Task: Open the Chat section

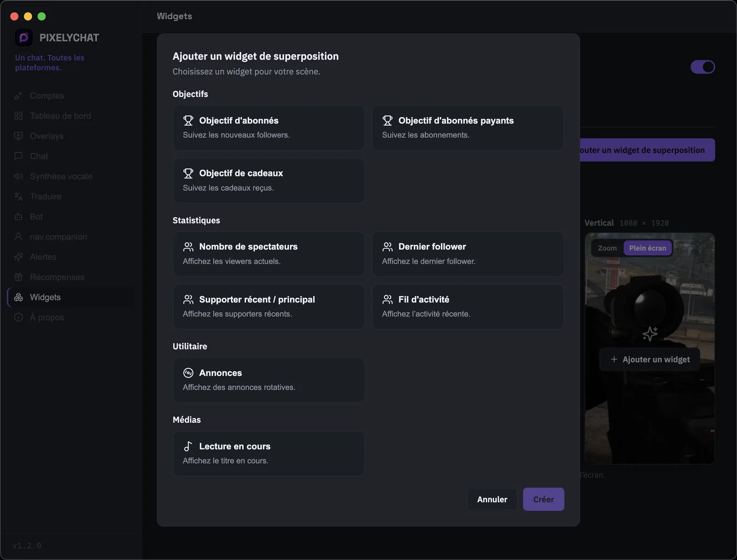Action: [x=71, y=156]
